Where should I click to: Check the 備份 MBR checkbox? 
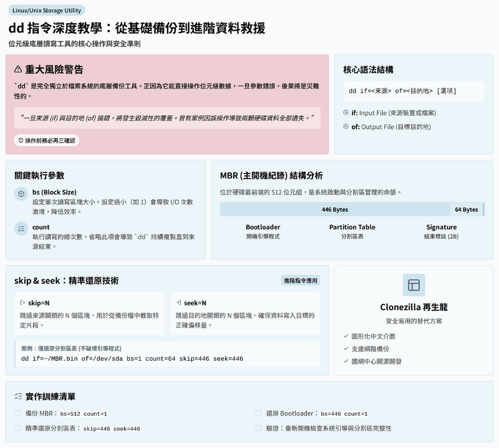coord(17,413)
